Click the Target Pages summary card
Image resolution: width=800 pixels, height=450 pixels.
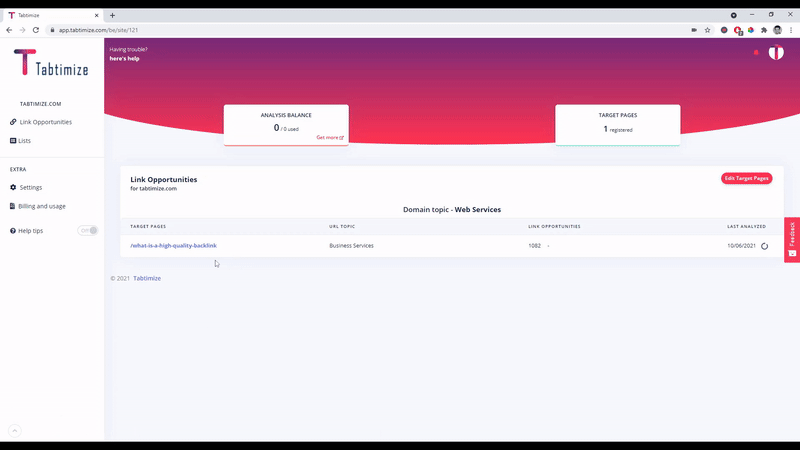(x=617, y=125)
